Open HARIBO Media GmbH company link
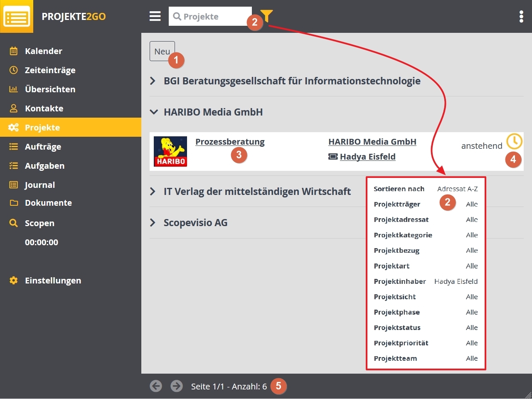Image resolution: width=532 pixels, height=399 pixels. tap(372, 142)
